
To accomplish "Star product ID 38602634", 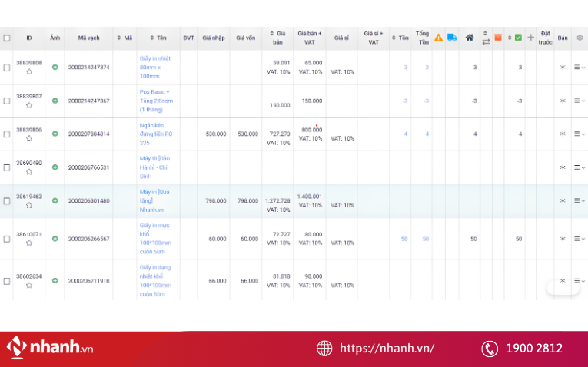I will click(29, 286).
